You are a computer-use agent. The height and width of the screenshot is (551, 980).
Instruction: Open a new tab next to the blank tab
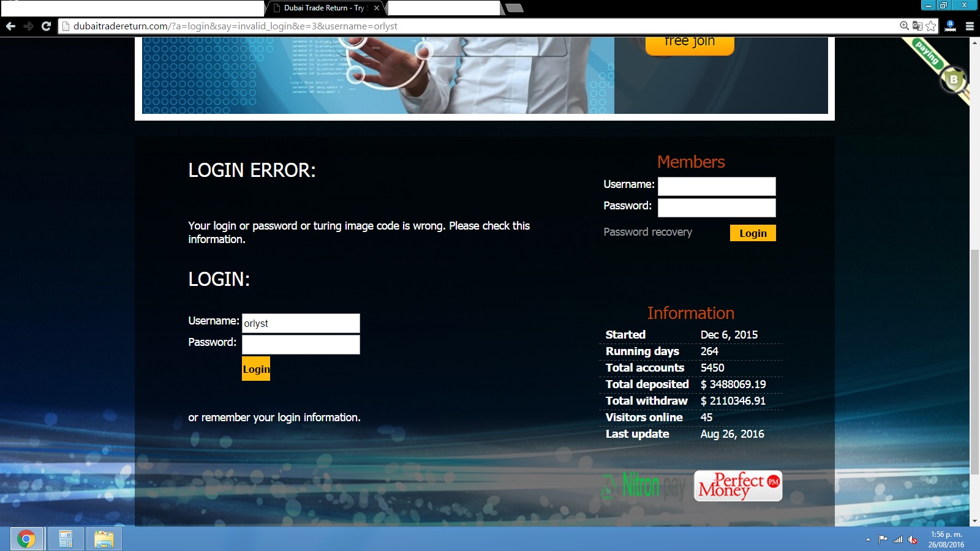coord(514,8)
